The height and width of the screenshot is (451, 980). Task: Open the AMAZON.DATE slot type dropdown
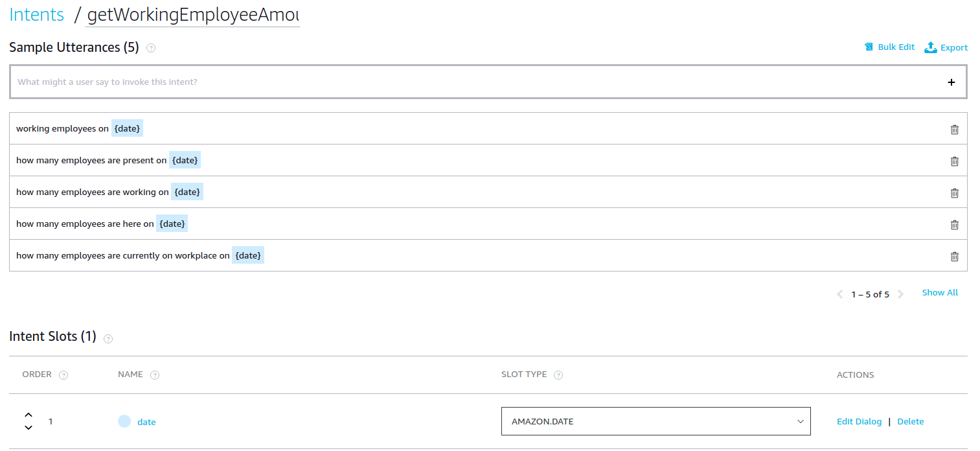point(655,421)
